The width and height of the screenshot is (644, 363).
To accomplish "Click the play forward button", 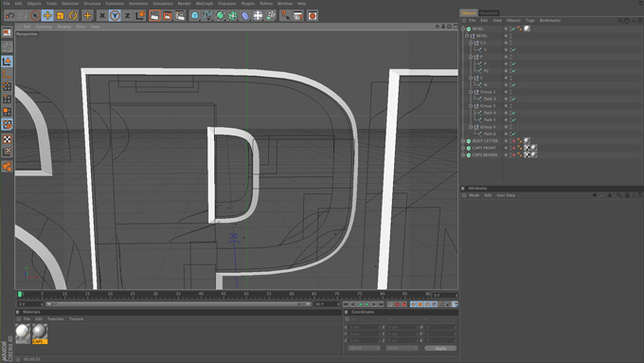I will coord(367,304).
